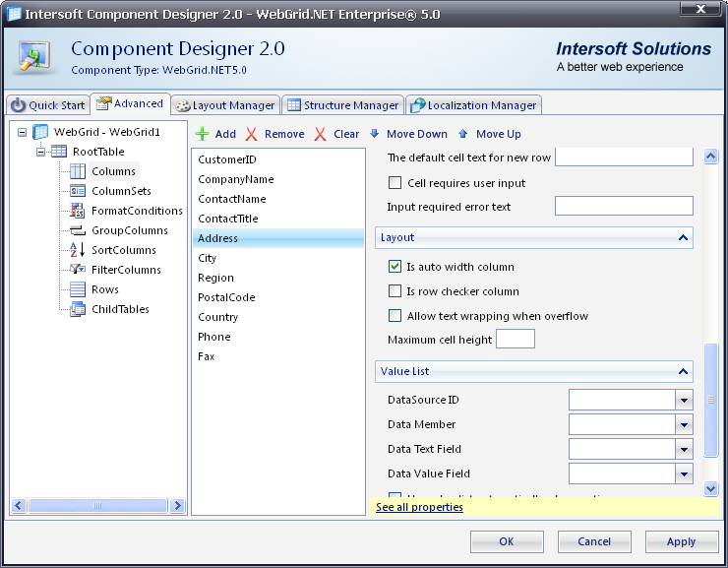Click the Input required error text field

click(x=624, y=206)
